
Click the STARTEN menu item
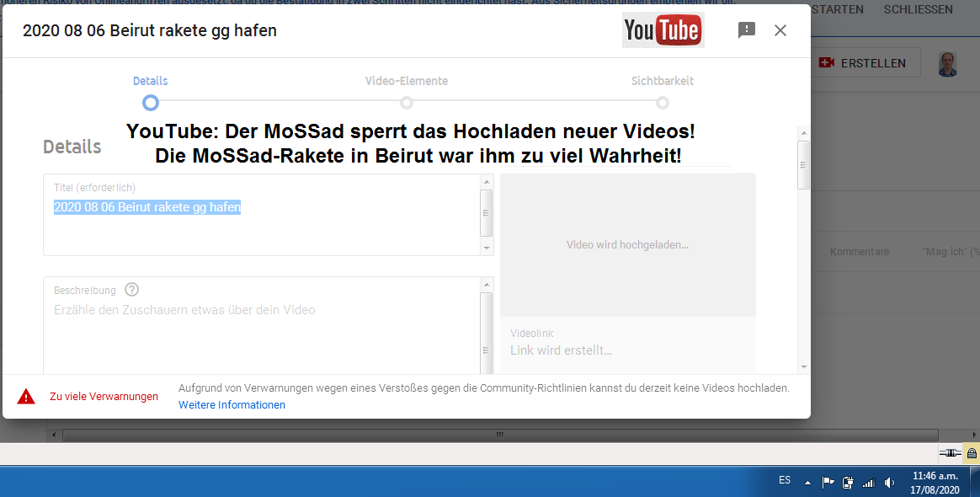tap(837, 9)
